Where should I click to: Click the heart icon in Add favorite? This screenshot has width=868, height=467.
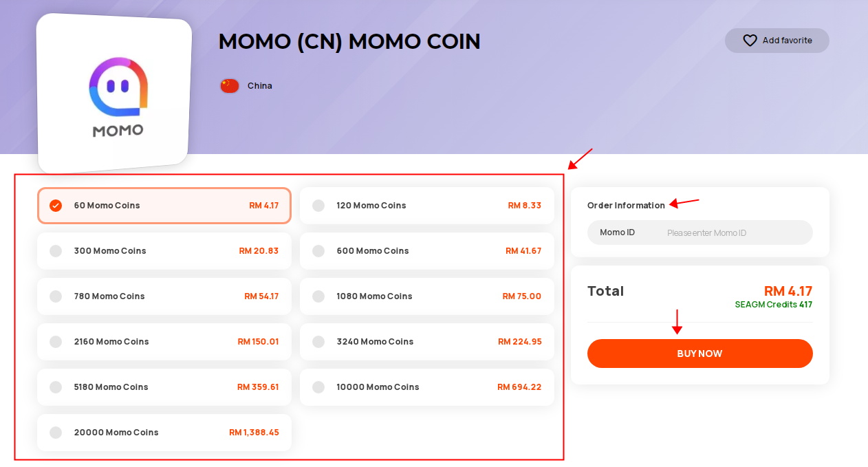pos(750,41)
